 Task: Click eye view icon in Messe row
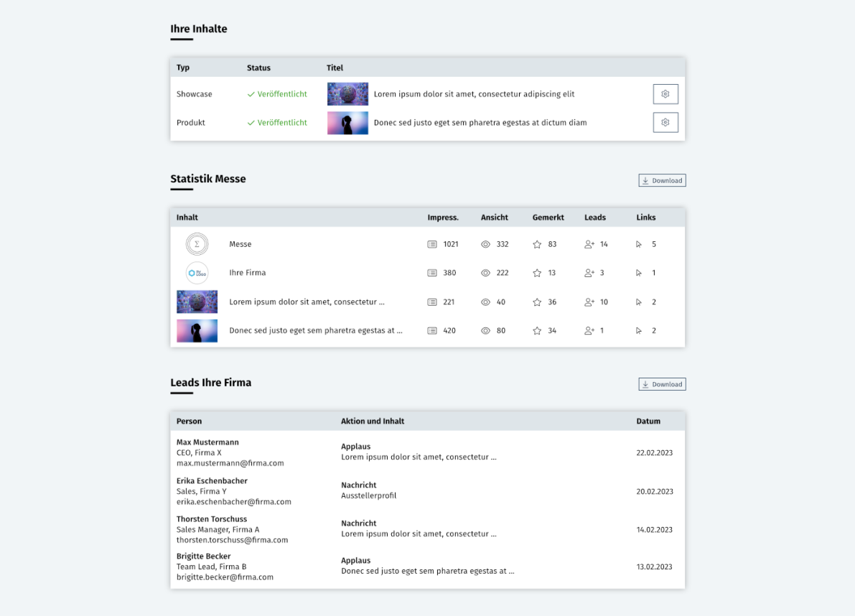coord(485,244)
